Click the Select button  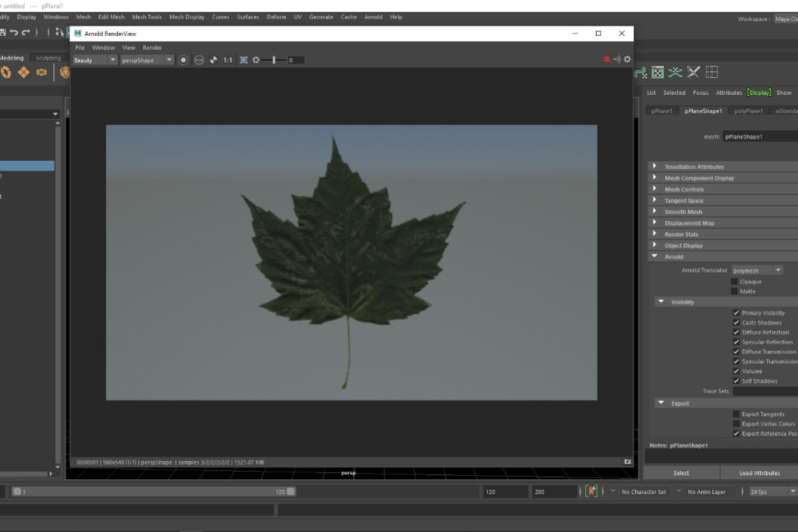pos(681,473)
